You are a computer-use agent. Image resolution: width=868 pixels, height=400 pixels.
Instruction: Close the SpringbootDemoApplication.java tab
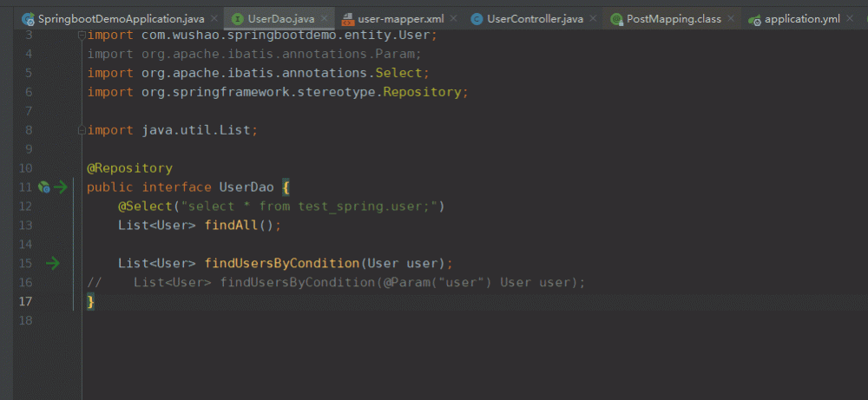(x=214, y=19)
